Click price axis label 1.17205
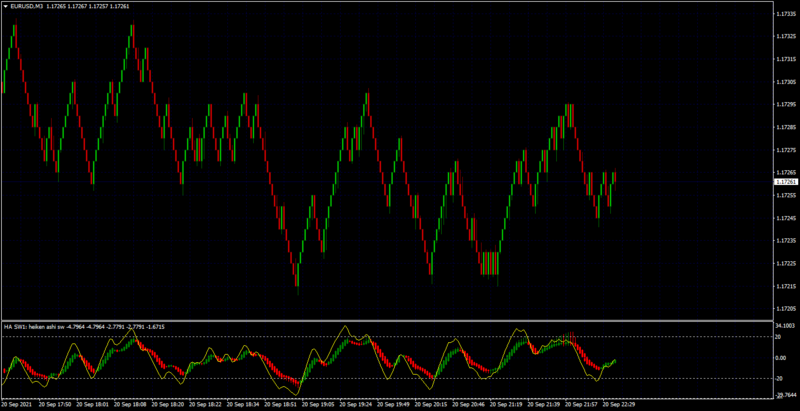The image size is (800, 411). 786,309
